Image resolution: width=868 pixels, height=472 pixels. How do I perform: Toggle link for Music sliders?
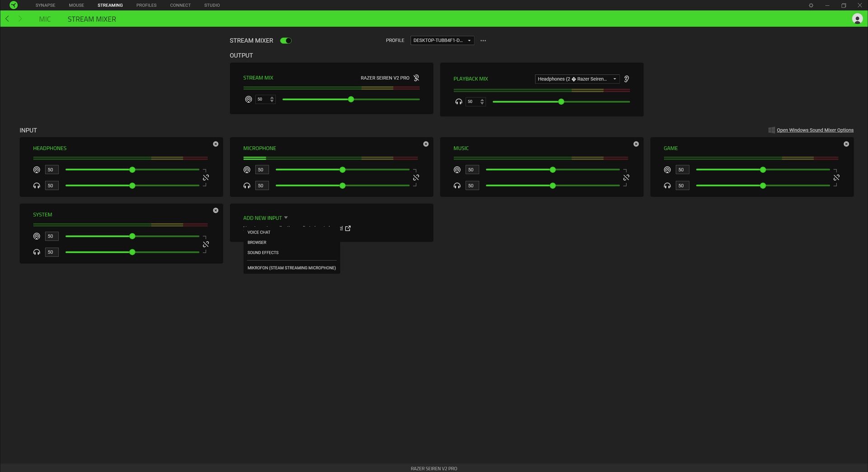pyautogui.click(x=626, y=178)
